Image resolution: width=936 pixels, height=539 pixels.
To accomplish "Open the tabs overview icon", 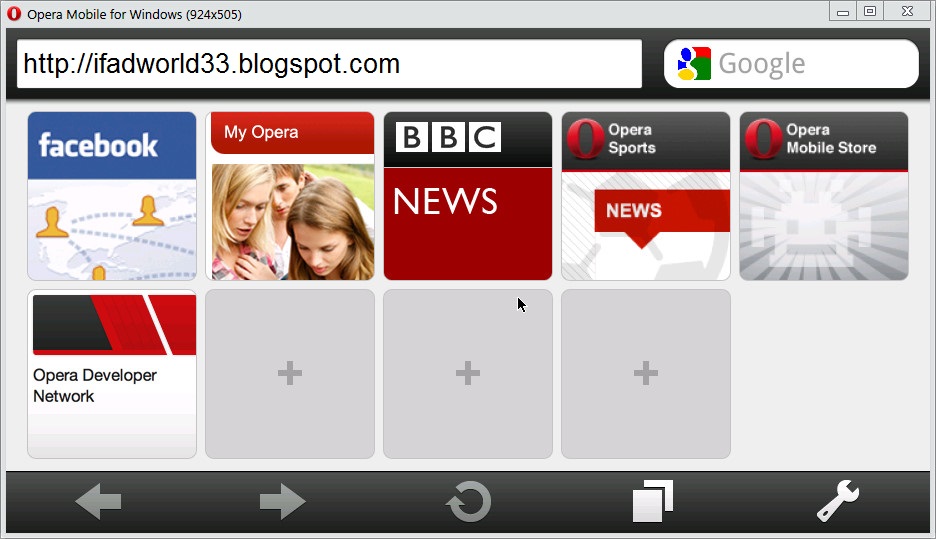I will coord(653,501).
